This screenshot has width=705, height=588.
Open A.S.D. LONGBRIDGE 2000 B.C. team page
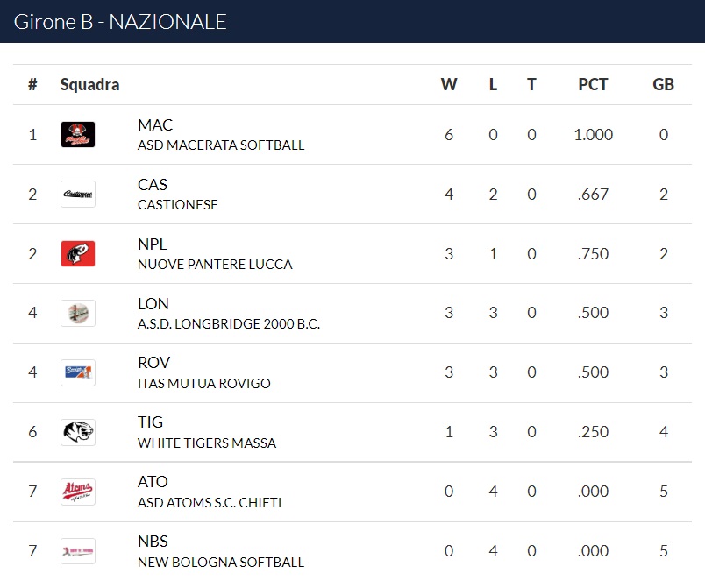pyautogui.click(x=229, y=324)
